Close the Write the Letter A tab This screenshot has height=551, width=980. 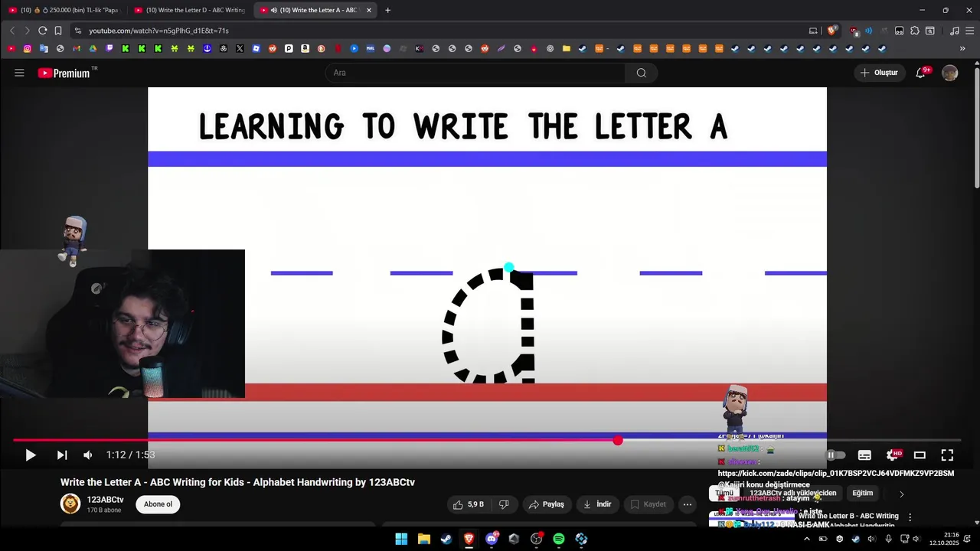(369, 10)
